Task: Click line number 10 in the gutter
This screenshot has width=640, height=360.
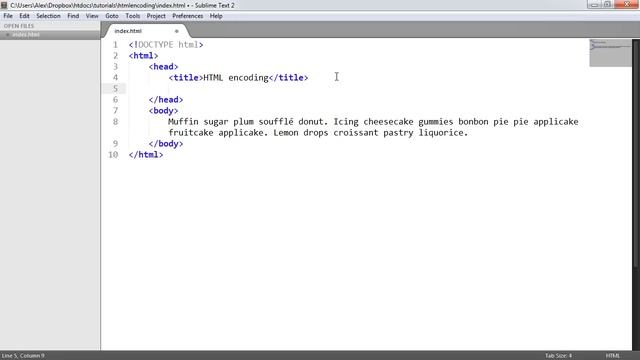Action: click(113, 155)
